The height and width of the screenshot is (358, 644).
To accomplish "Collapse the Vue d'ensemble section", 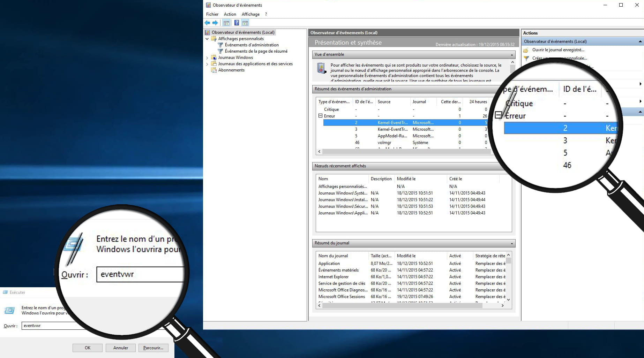I will point(512,55).
